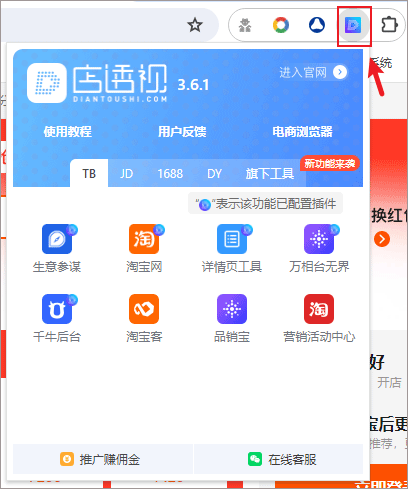408x489 pixels.
Task: Open 用户反馈 link
Action: click(x=182, y=132)
